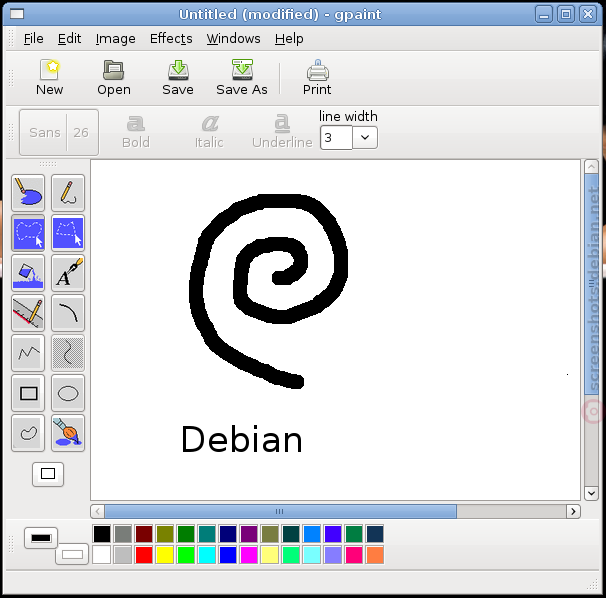Screen dimensions: 606x598
Task: Open the Edit menu
Action: 70,39
